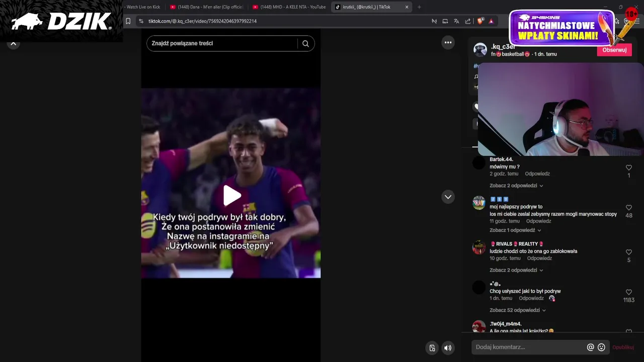Open the .Tw0j4_m4m4. username

506,324
